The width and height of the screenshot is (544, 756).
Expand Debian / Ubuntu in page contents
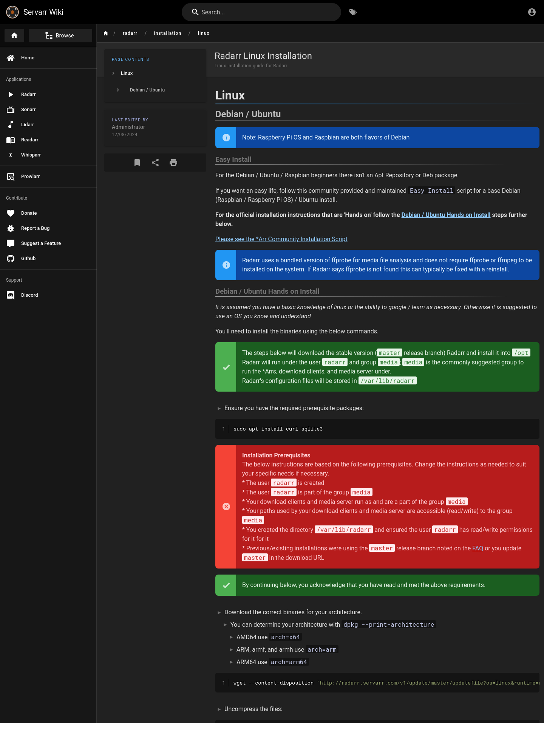tap(118, 90)
